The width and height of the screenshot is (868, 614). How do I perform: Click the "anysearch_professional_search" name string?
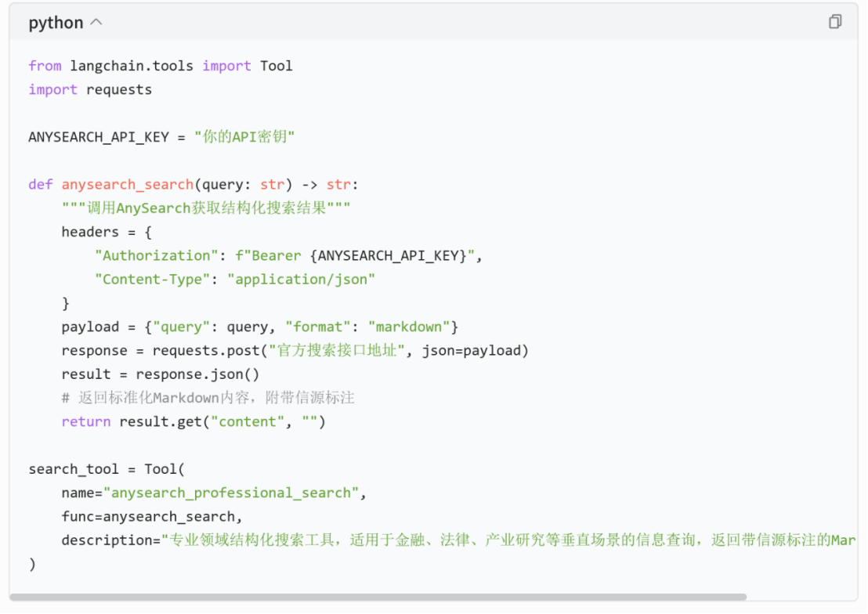(231, 493)
